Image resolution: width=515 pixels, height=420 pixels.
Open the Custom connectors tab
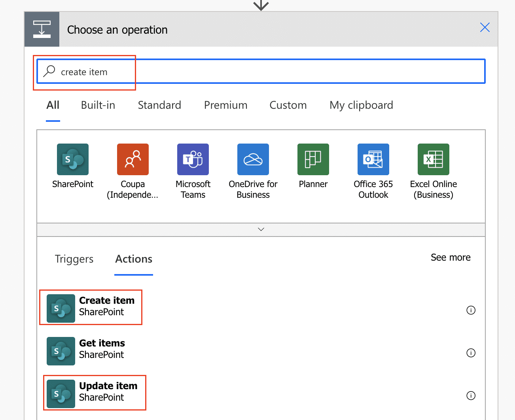[288, 105]
